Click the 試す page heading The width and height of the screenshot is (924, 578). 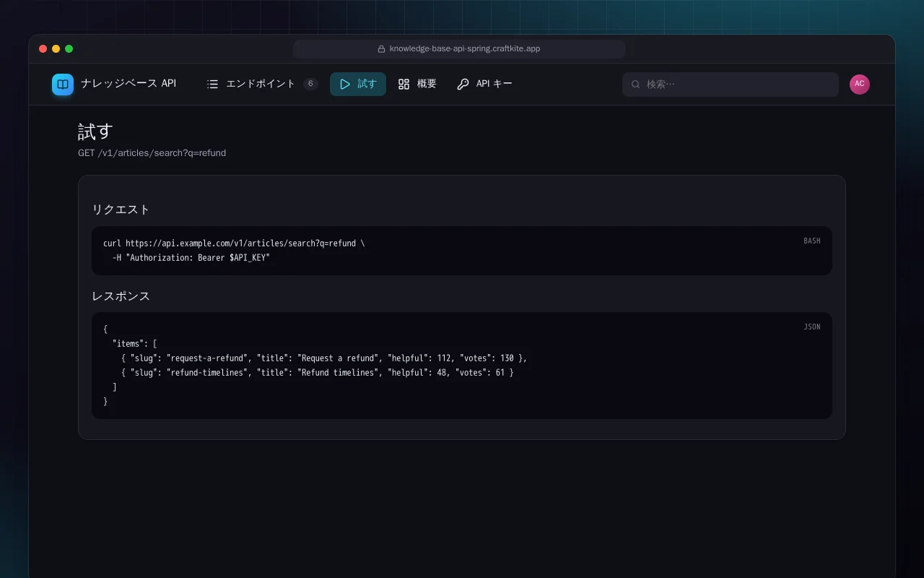(x=96, y=131)
